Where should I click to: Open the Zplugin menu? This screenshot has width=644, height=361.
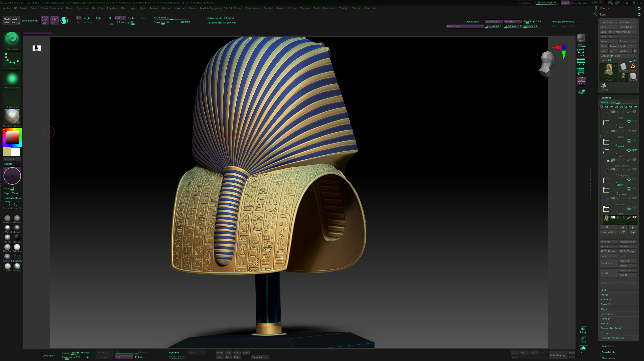coord(344,8)
